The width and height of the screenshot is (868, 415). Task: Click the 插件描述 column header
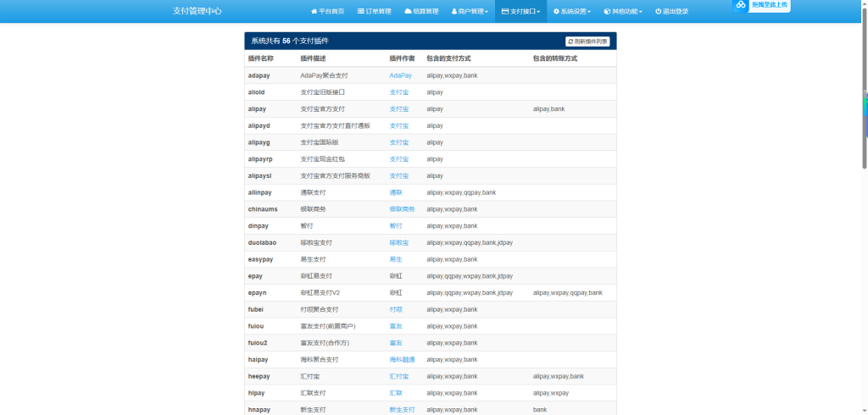tap(314, 58)
